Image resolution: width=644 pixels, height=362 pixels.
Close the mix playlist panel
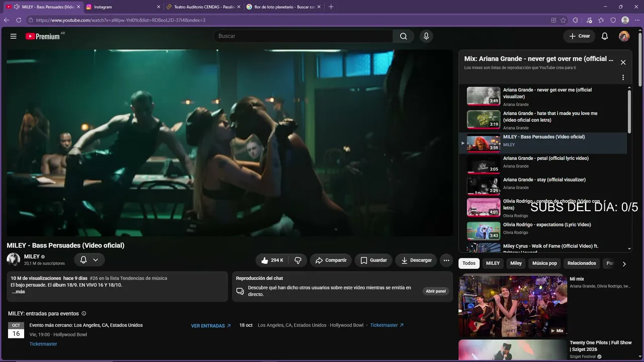pyautogui.click(x=623, y=62)
